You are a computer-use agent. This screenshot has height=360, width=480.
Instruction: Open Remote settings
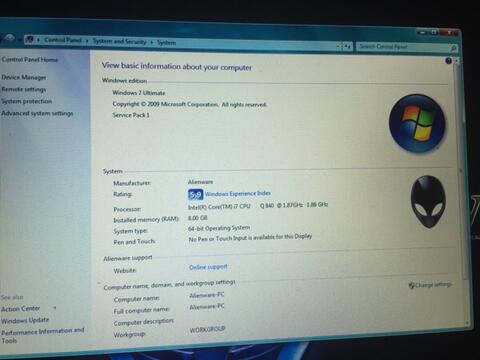click(x=24, y=89)
